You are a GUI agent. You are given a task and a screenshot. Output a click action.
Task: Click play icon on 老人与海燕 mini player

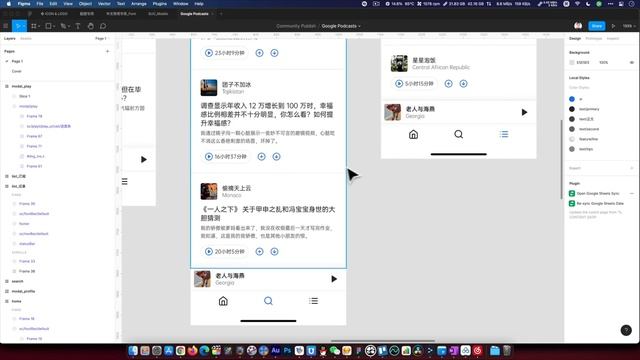[334, 279]
